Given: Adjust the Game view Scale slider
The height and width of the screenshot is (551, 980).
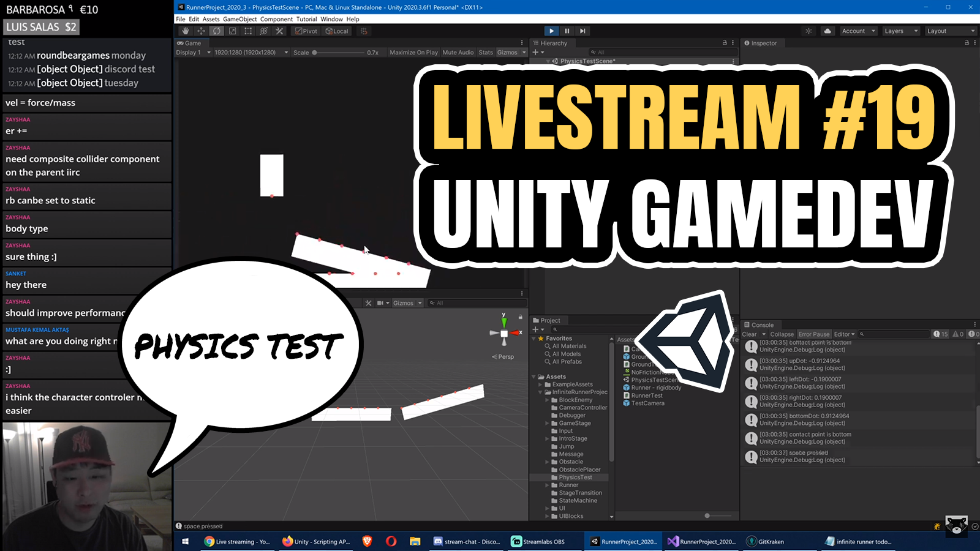Looking at the screenshot, I should 338,53.
